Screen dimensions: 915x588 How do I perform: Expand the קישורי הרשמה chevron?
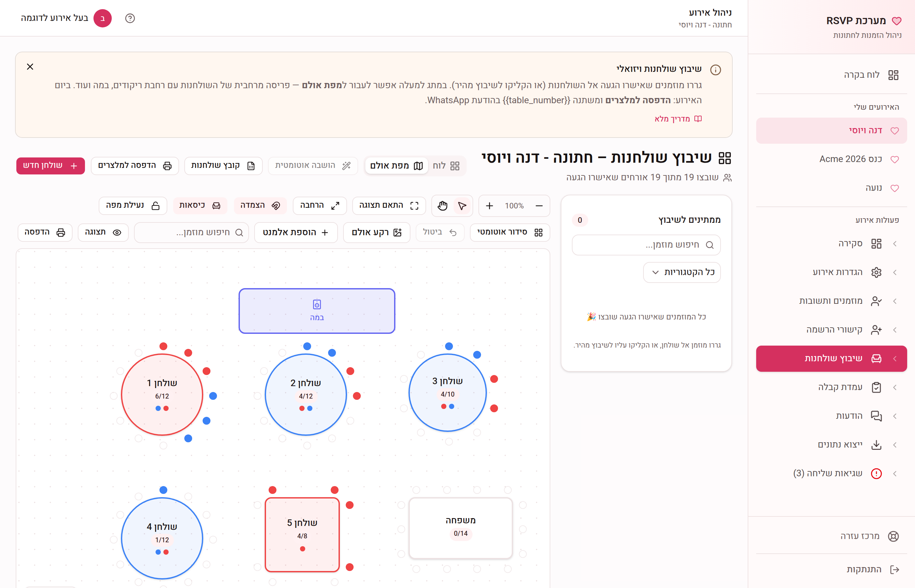[895, 330]
